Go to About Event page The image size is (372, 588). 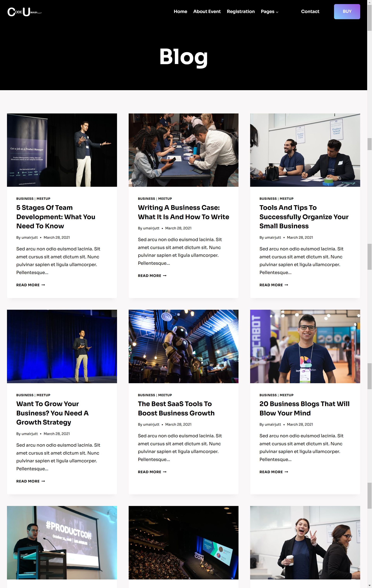[x=207, y=11]
